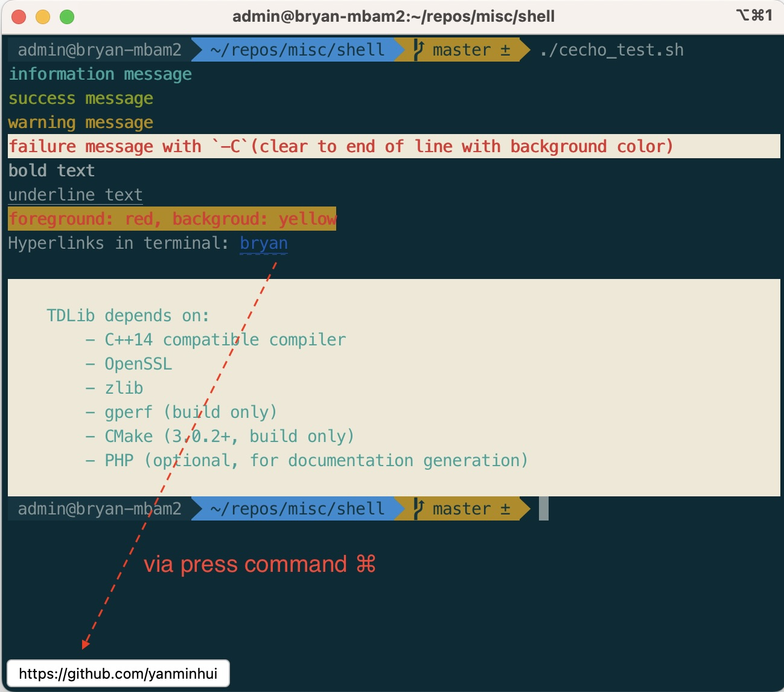Click the 'bold text' output line

pos(52,171)
